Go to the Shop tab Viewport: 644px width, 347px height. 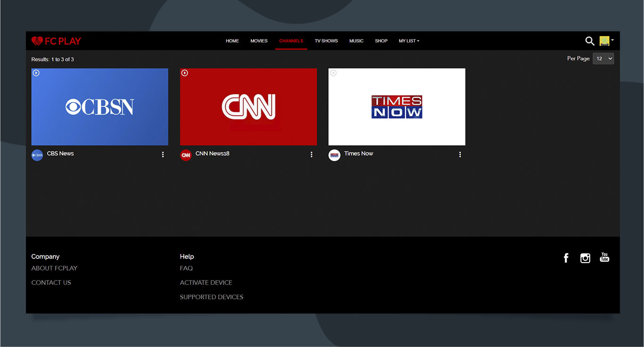pos(381,41)
